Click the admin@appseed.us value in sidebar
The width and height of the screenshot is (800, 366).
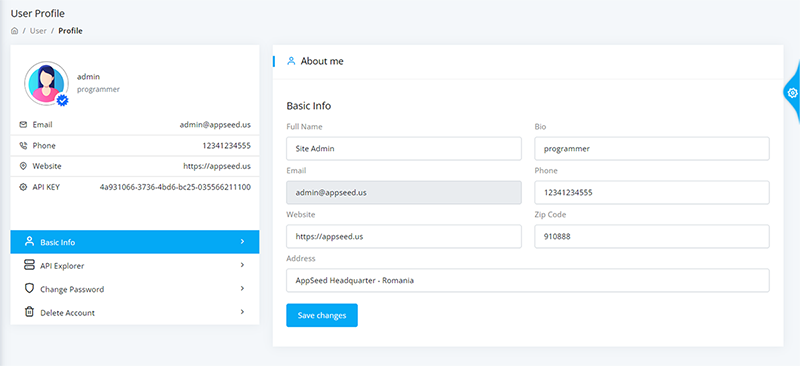click(215, 125)
